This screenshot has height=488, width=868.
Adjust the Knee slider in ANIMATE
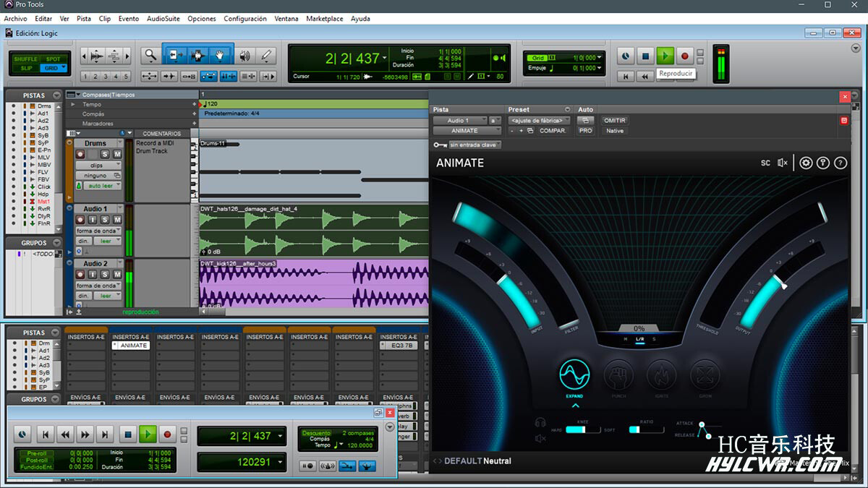click(x=583, y=429)
